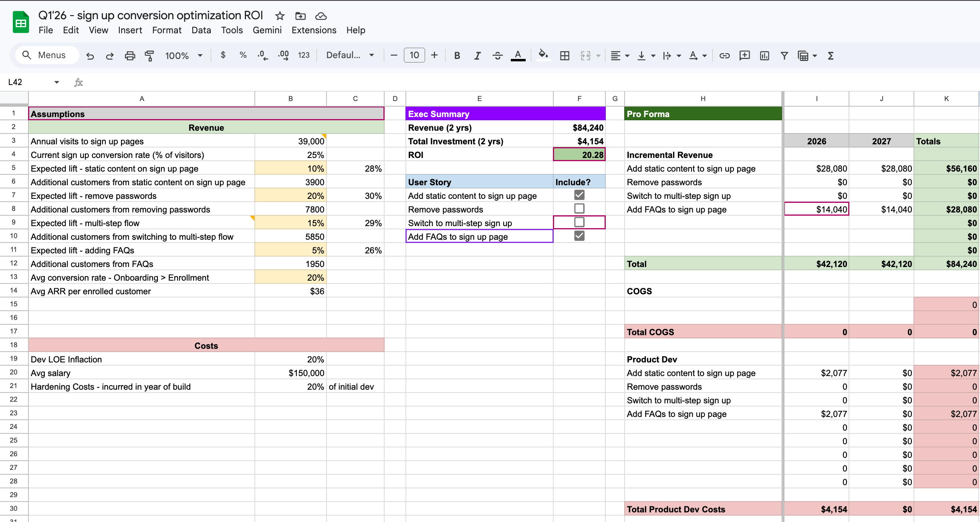Click the print icon in toolbar
This screenshot has width=980, height=522.
130,56
